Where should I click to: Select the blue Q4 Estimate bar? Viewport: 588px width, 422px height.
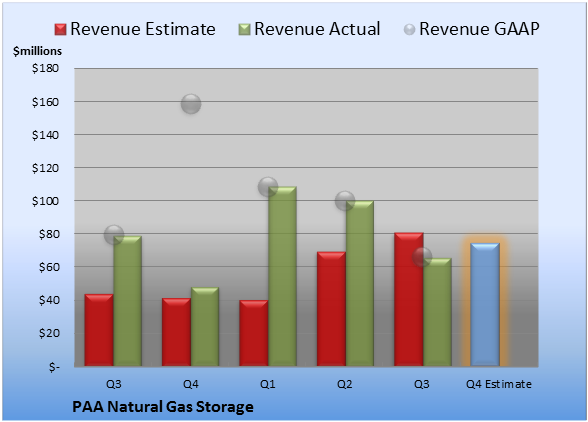click(x=485, y=305)
